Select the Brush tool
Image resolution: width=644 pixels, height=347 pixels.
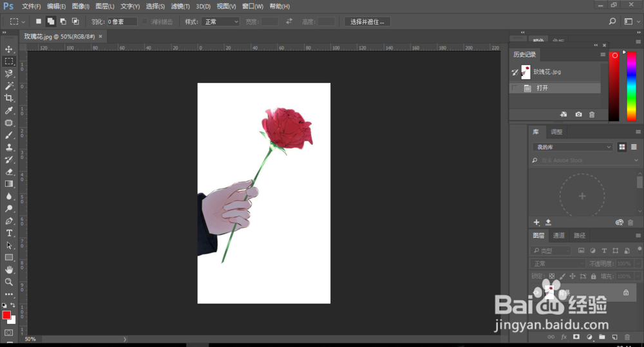coord(8,135)
